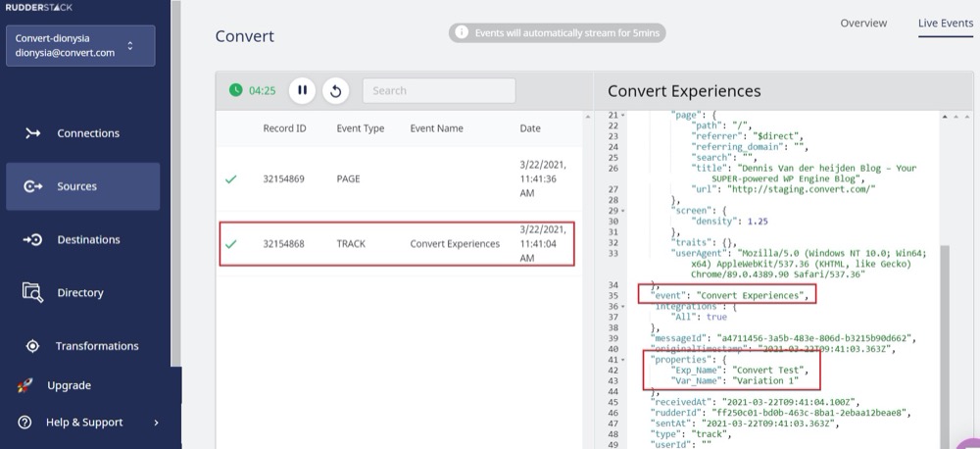Click the Var_Name "Variation 1" line
Screen dimensions: 980x449
[x=734, y=380]
